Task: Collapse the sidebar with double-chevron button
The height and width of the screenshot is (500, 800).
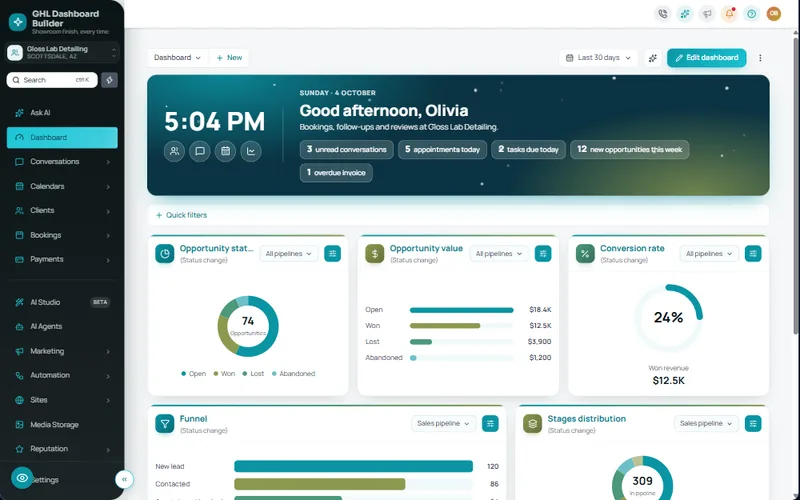Action: [x=124, y=479]
